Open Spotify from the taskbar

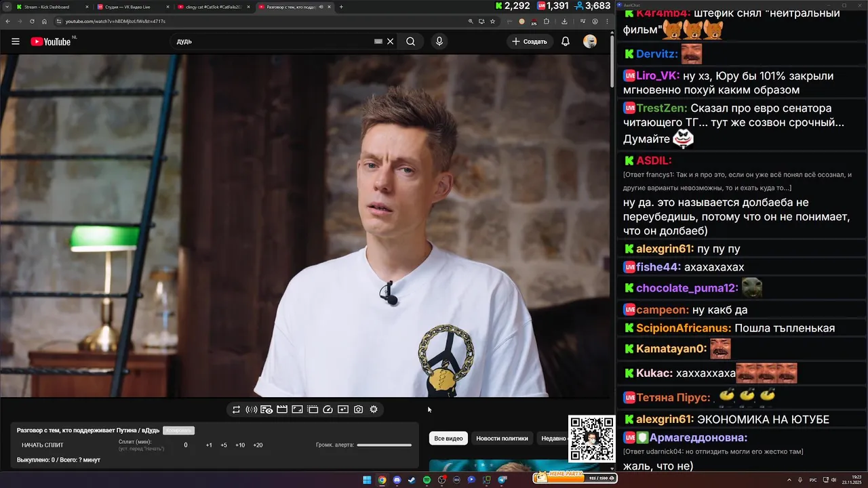point(427,480)
